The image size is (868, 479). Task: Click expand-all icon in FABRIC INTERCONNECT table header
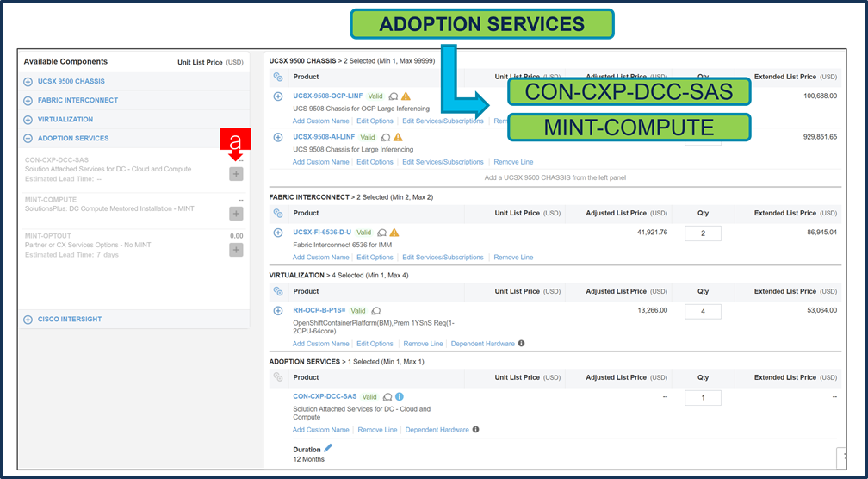[278, 213]
